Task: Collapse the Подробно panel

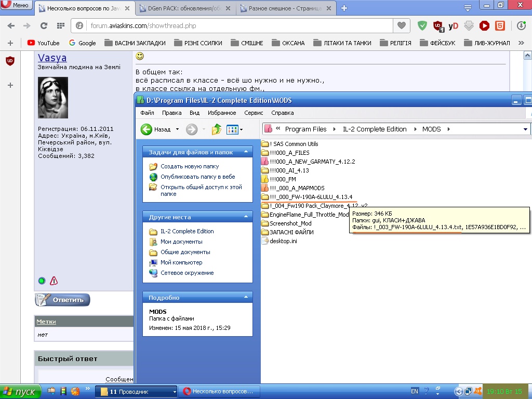Action: 246,297
